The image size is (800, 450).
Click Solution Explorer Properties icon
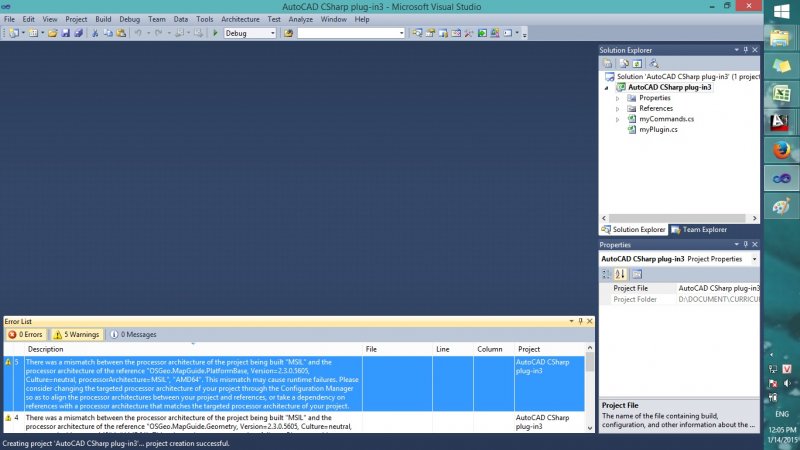point(607,64)
